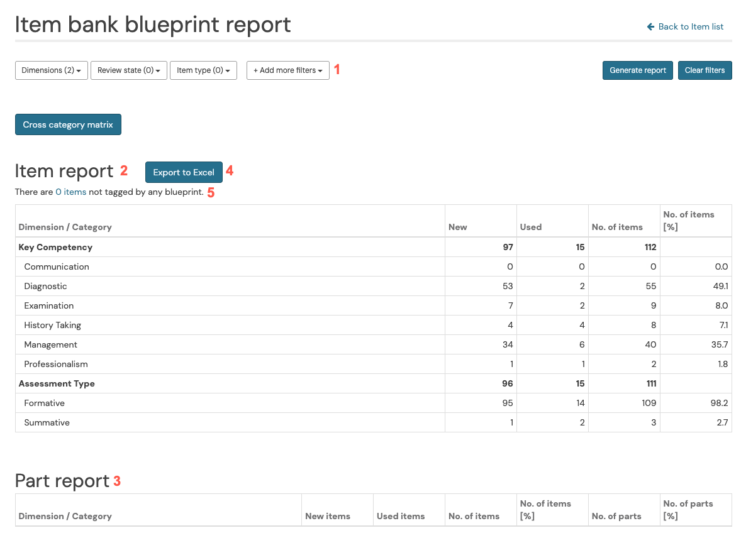Select the Diagnostic row in Item report

pyautogui.click(x=45, y=286)
